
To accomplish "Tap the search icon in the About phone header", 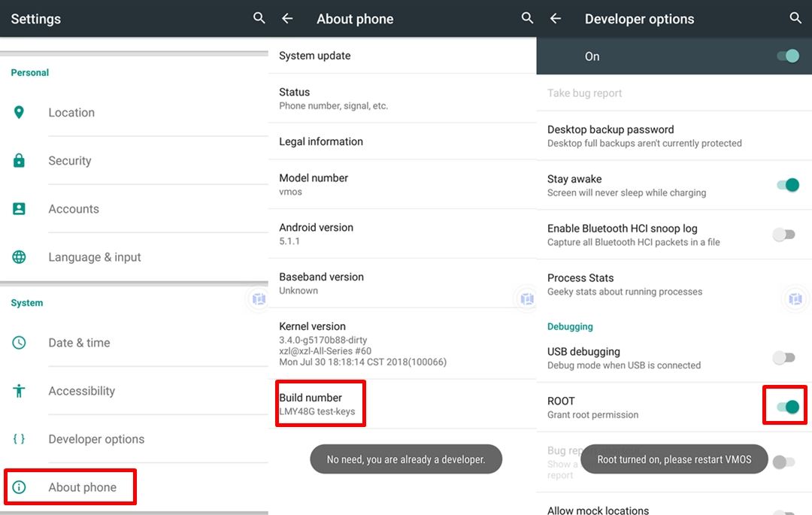I will (x=527, y=18).
